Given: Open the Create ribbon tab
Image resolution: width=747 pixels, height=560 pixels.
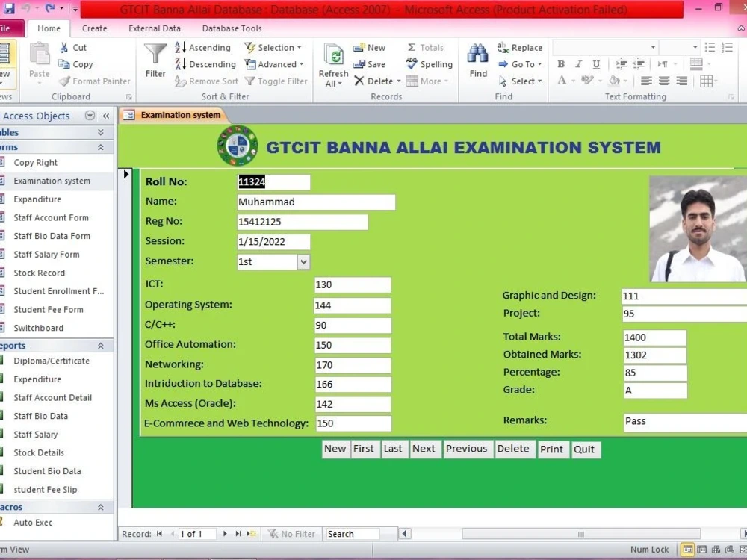Looking at the screenshot, I should [94, 28].
